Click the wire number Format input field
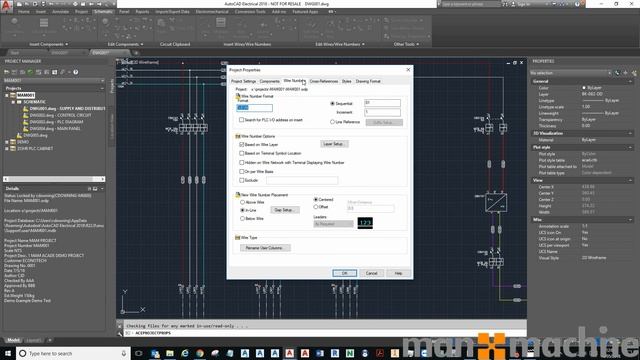Screen dimensions: 640x360 (254, 108)
